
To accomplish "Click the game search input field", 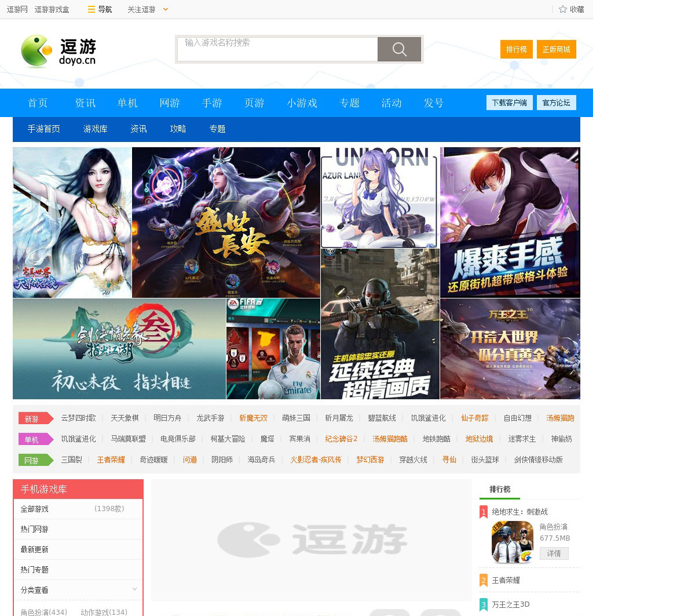I will point(277,49).
